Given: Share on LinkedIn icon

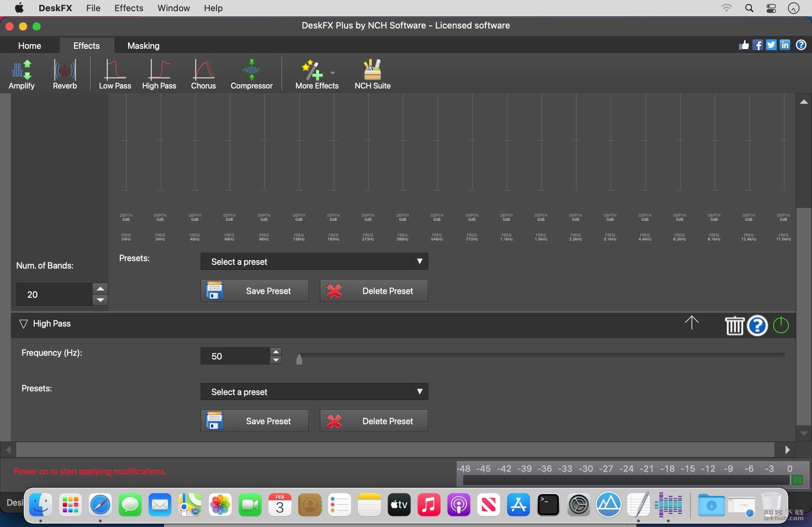Looking at the screenshot, I should [785, 45].
